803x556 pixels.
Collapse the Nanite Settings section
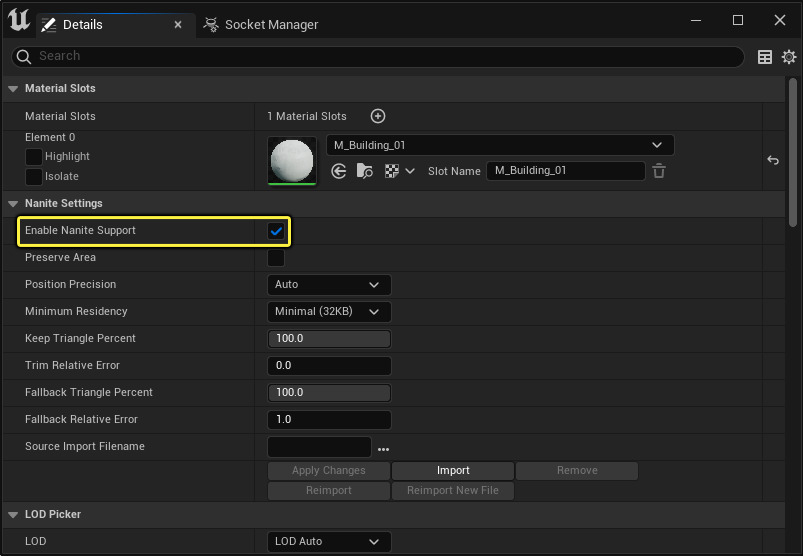(13, 204)
